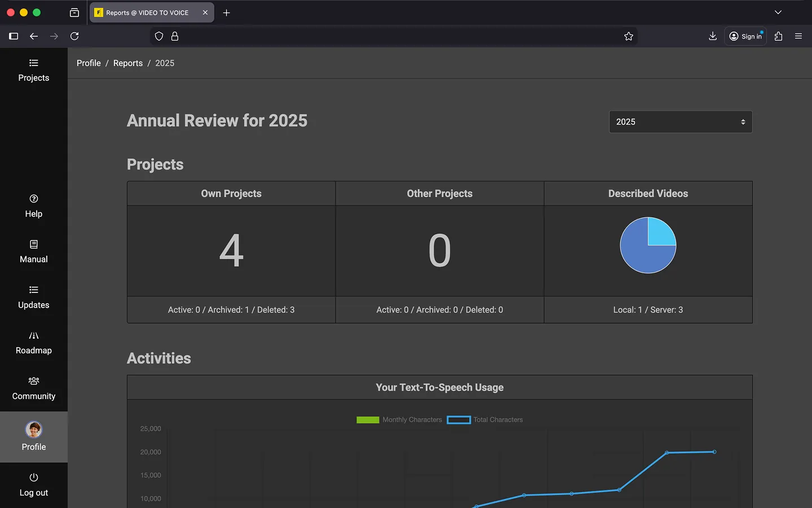Open the Community page
Screen dimensions: 812x508
33,389
